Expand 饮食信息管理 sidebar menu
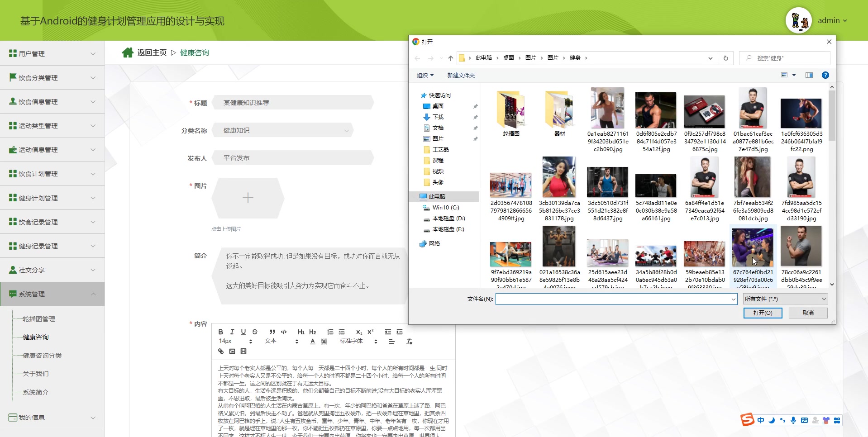 click(x=52, y=102)
